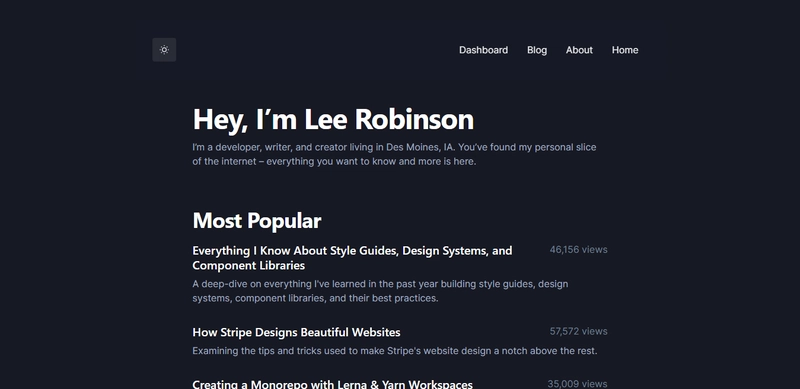Click the Most Popular heading
Screen dimensions: 800x389
(257, 221)
